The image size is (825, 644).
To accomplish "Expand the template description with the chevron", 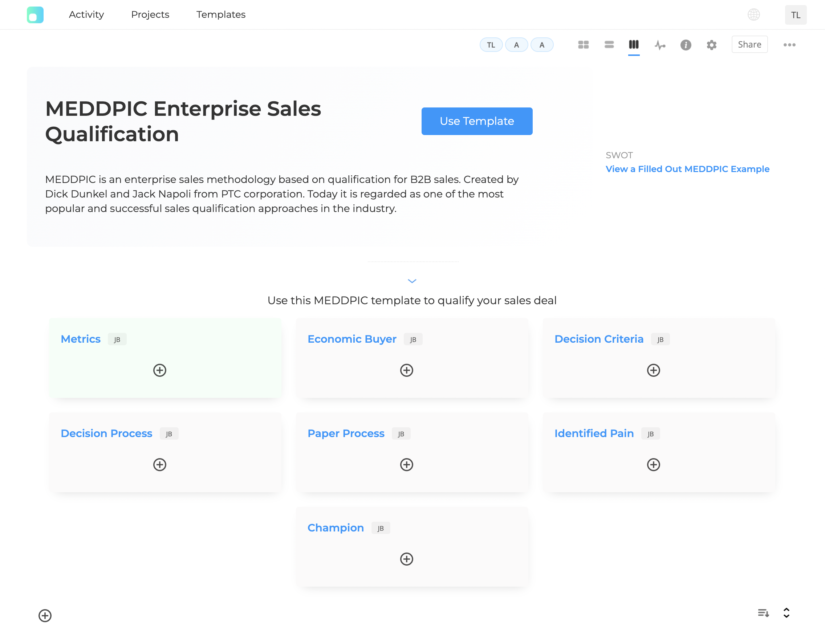I will (412, 281).
